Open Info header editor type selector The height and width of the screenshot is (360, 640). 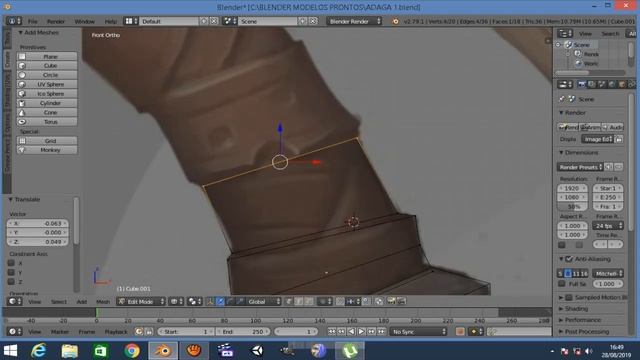[15, 21]
